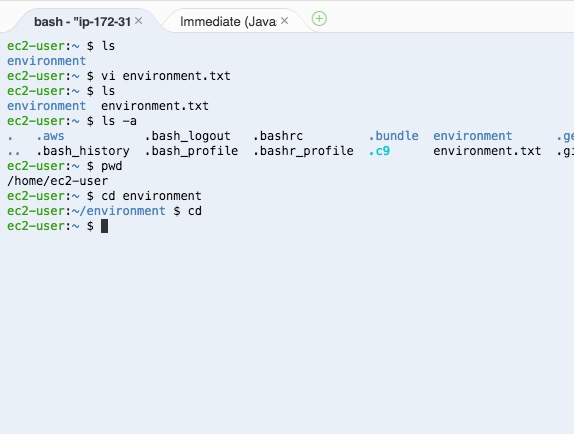This screenshot has height=434, width=574.
Task: Select the cyan '.c9' entry
Action: (x=379, y=151)
